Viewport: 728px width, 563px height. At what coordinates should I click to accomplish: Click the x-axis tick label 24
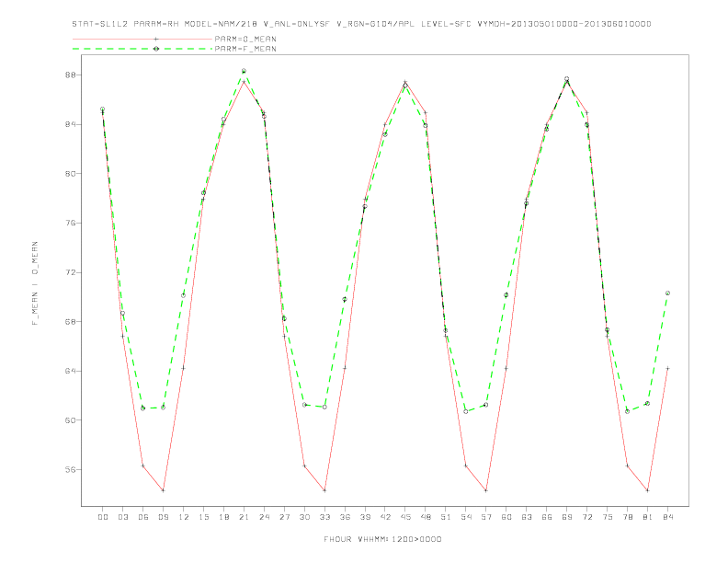click(x=264, y=517)
